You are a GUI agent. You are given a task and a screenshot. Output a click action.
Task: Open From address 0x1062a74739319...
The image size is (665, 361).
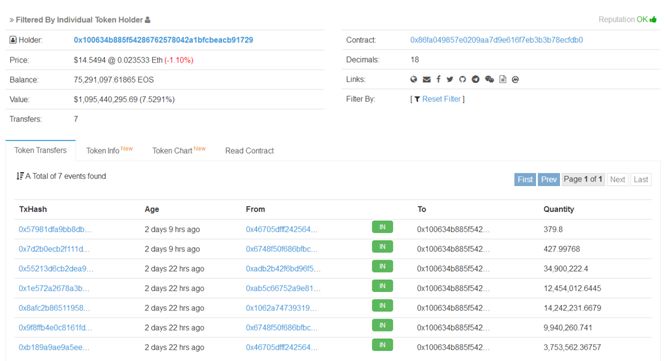[281, 308]
